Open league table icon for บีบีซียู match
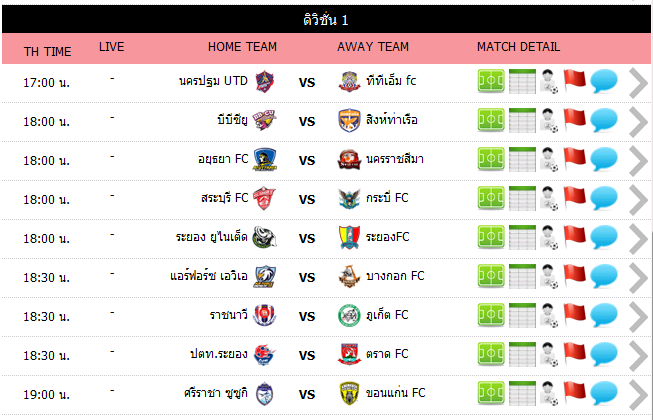Viewport: 653px width, 420px height. pos(522,121)
